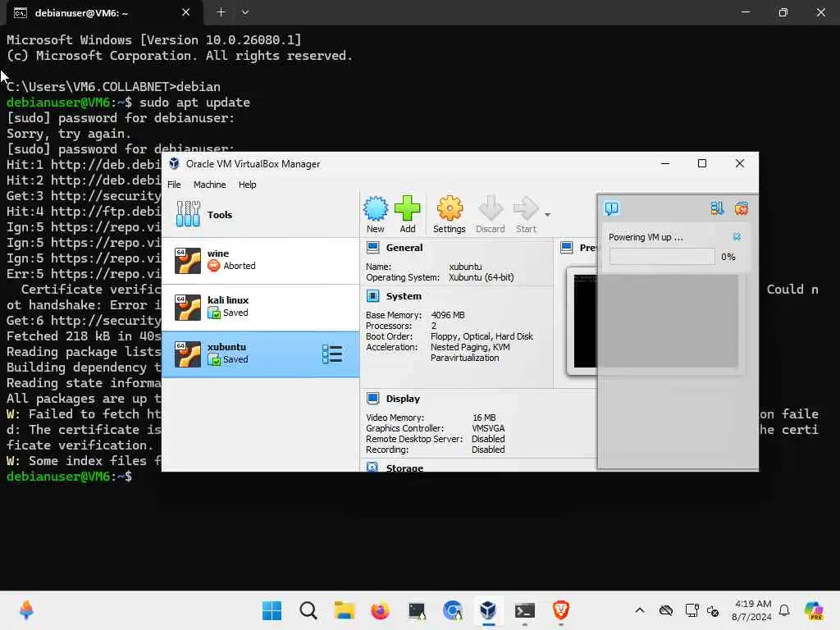The height and width of the screenshot is (630, 840).
Task: Open the Brave browser taskbar icon
Action: pos(560,610)
